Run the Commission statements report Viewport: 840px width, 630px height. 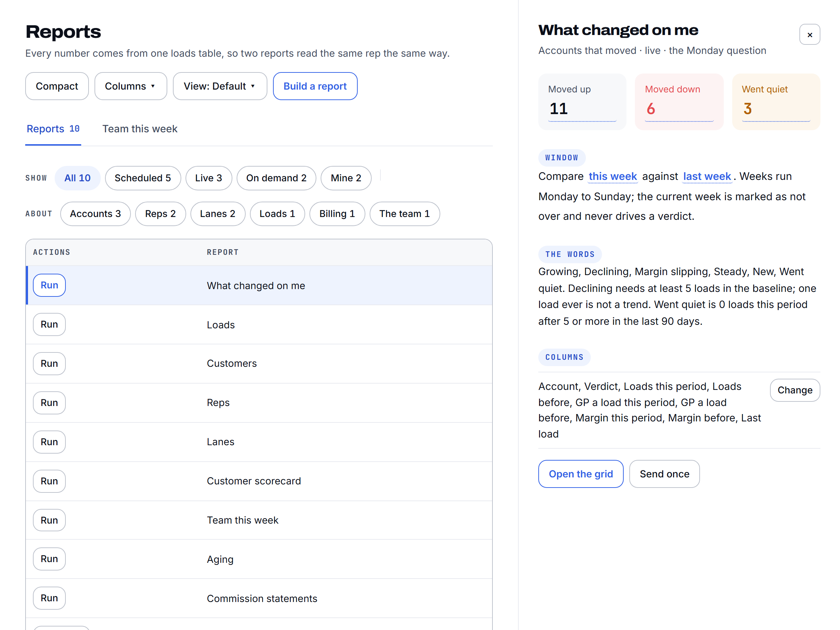pos(49,598)
